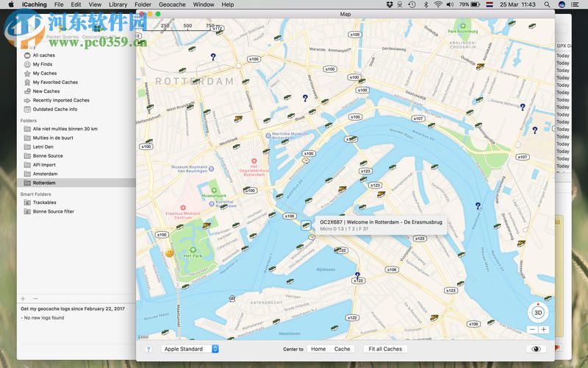Open the Apple Standard map type dropdown
This screenshot has width=588, height=368.
click(190, 349)
